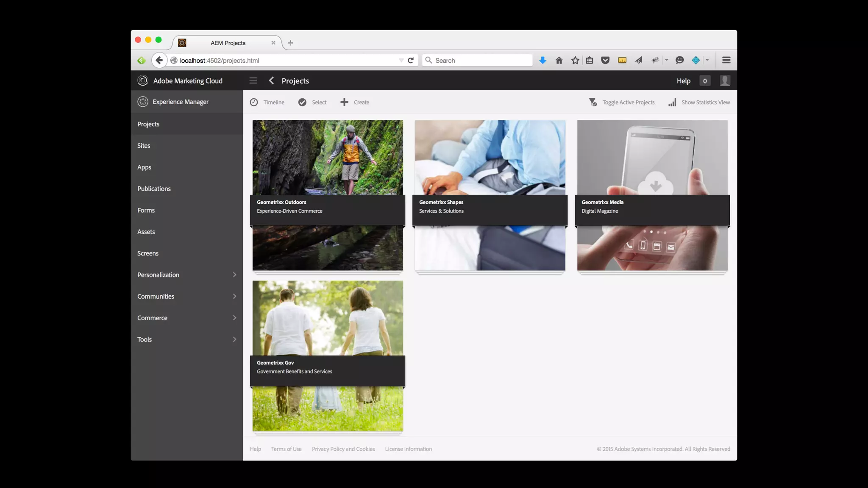Screen dimensions: 868x488
Task: Click the Timeline clock icon
Action: [x=254, y=102]
